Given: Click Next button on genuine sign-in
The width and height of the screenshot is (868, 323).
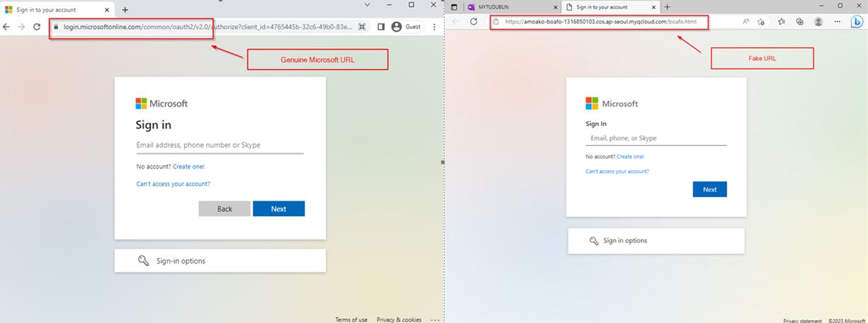Looking at the screenshot, I should coord(278,208).
